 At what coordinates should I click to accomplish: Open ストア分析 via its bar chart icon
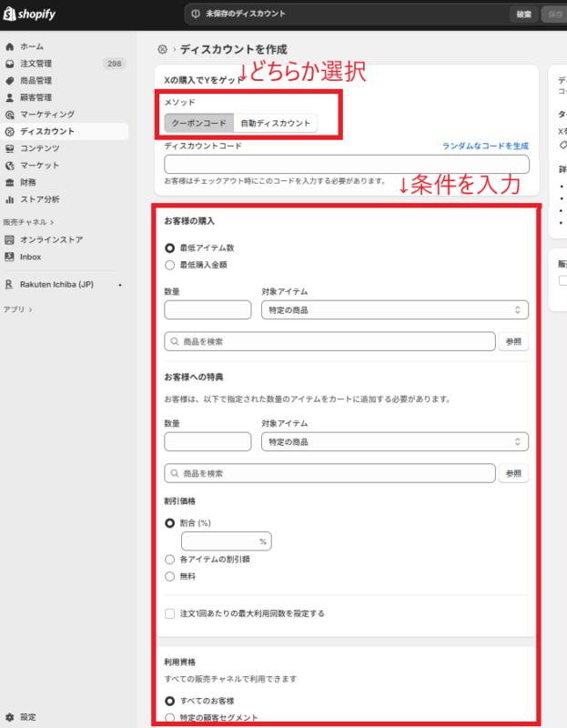click(9, 199)
